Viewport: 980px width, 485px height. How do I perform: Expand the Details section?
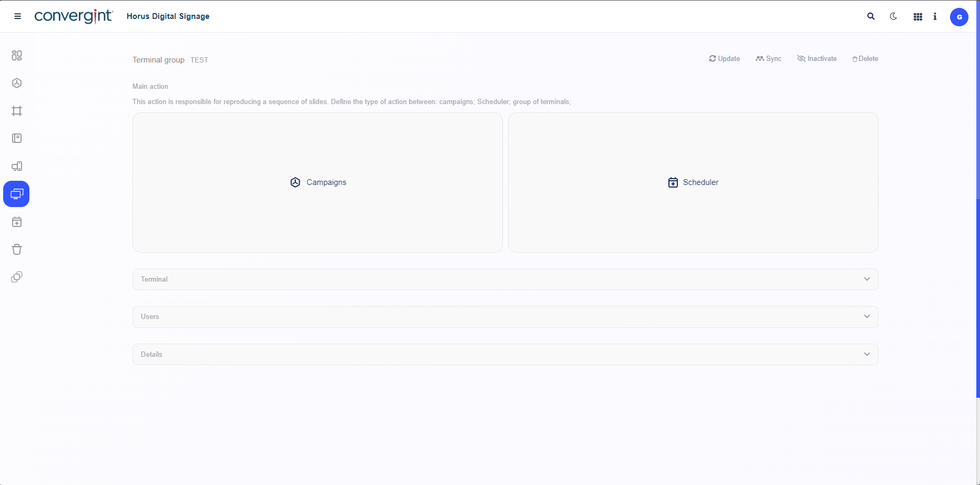[x=505, y=354]
